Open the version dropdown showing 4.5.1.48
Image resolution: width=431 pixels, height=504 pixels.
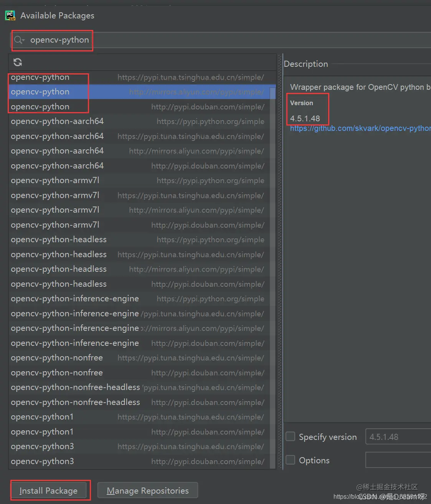click(x=398, y=437)
